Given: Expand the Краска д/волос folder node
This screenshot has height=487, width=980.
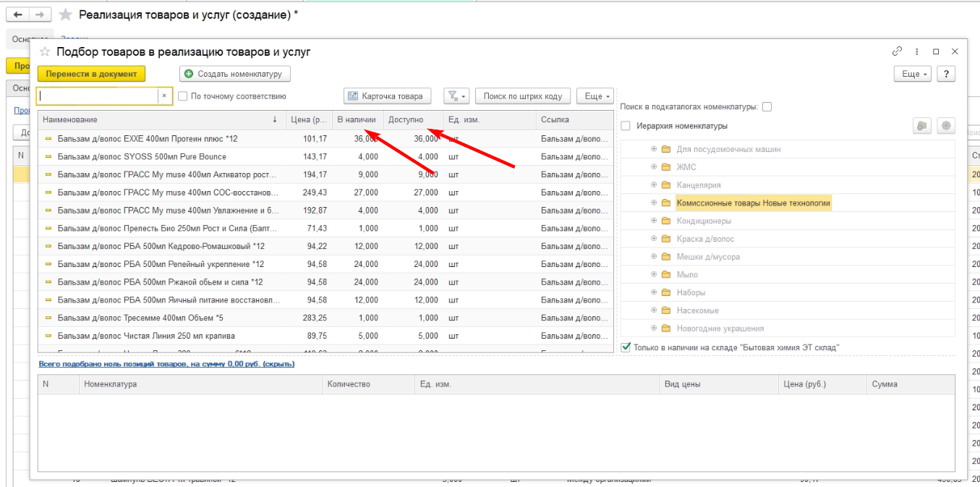Looking at the screenshot, I should (654, 239).
